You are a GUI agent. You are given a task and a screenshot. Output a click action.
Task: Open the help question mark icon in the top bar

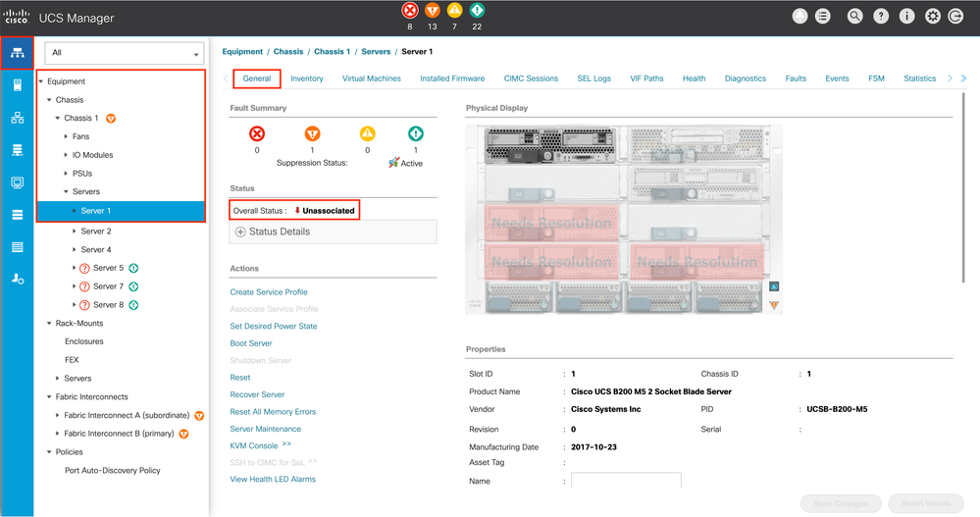(881, 17)
